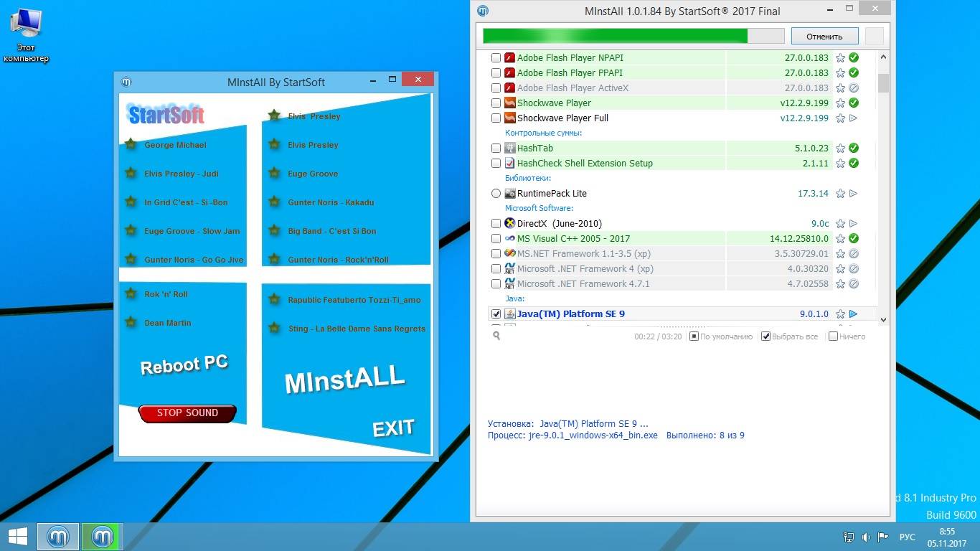The image size is (980, 551).
Task: Toggle the 'Ничего' checkbox
Action: pos(833,336)
